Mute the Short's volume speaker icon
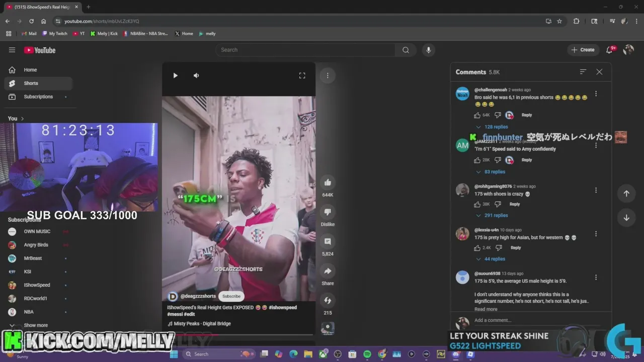Image resolution: width=644 pixels, height=362 pixels. tap(196, 75)
